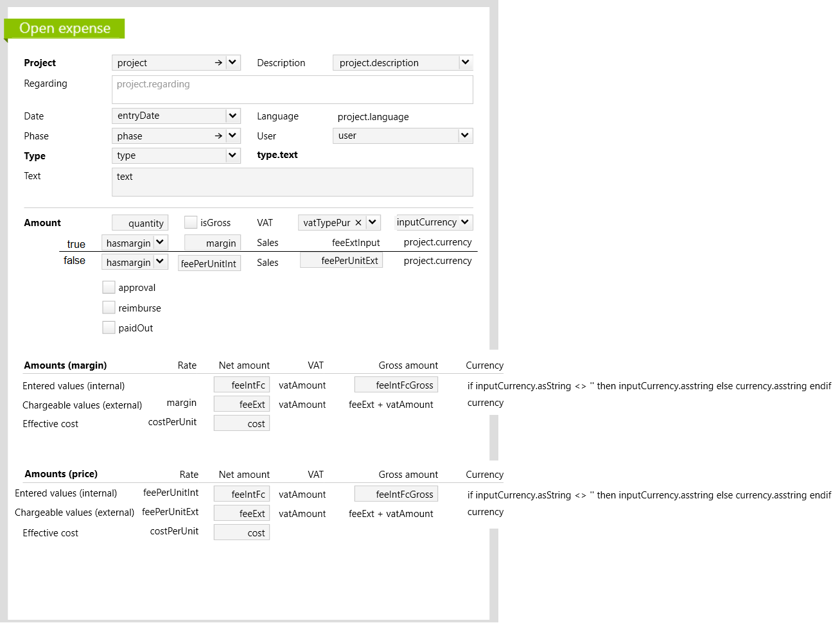840x623 pixels.
Task: Open the project dropdown chevron
Action: pyautogui.click(x=232, y=63)
